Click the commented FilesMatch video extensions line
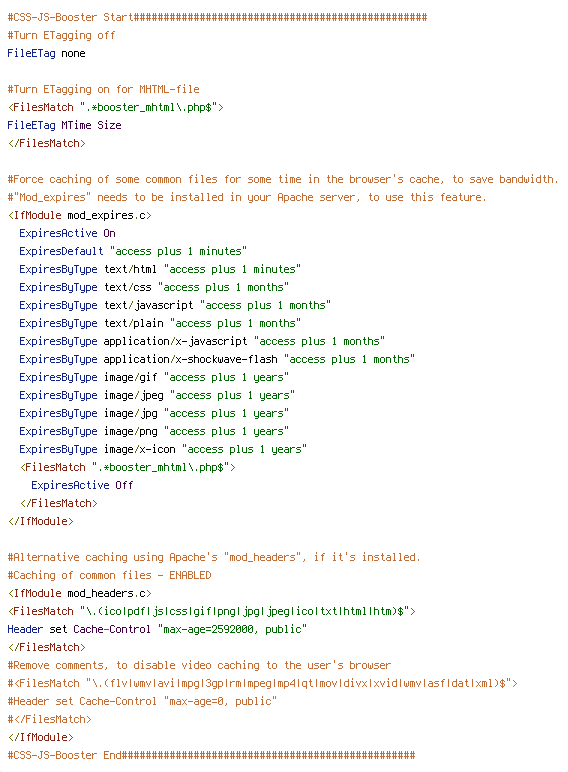Viewport: 568px width, 772px height. pyautogui.click(x=262, y=683)
